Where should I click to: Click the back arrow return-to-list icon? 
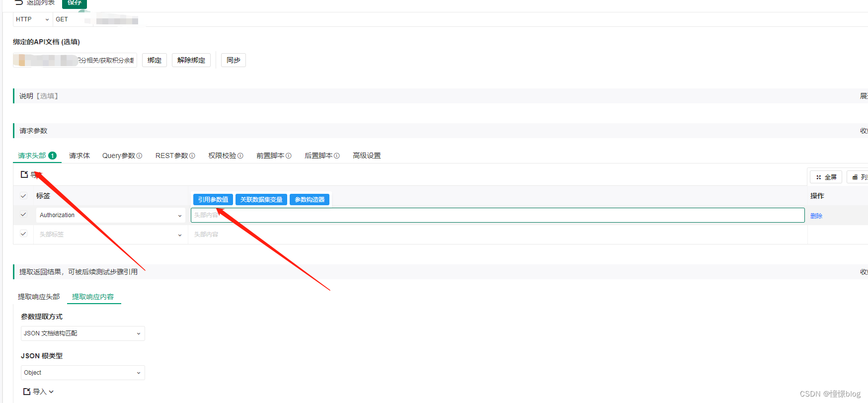(19, 2)
